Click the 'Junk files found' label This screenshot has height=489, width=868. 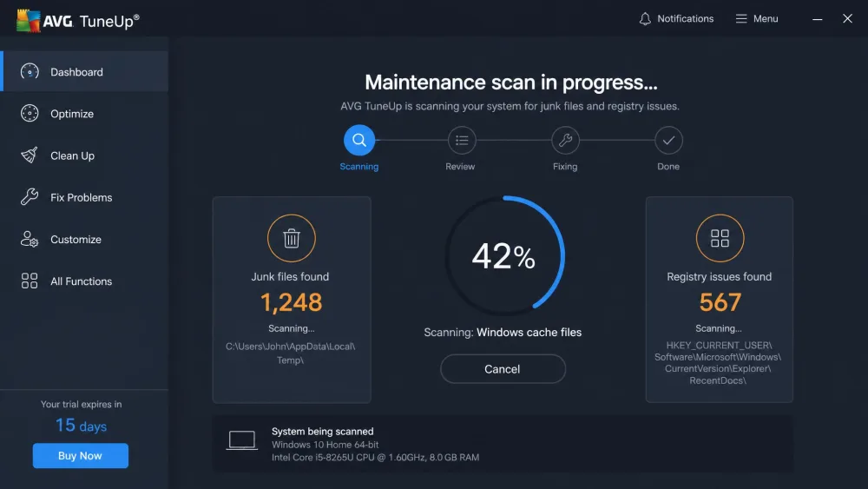[290, 276]
